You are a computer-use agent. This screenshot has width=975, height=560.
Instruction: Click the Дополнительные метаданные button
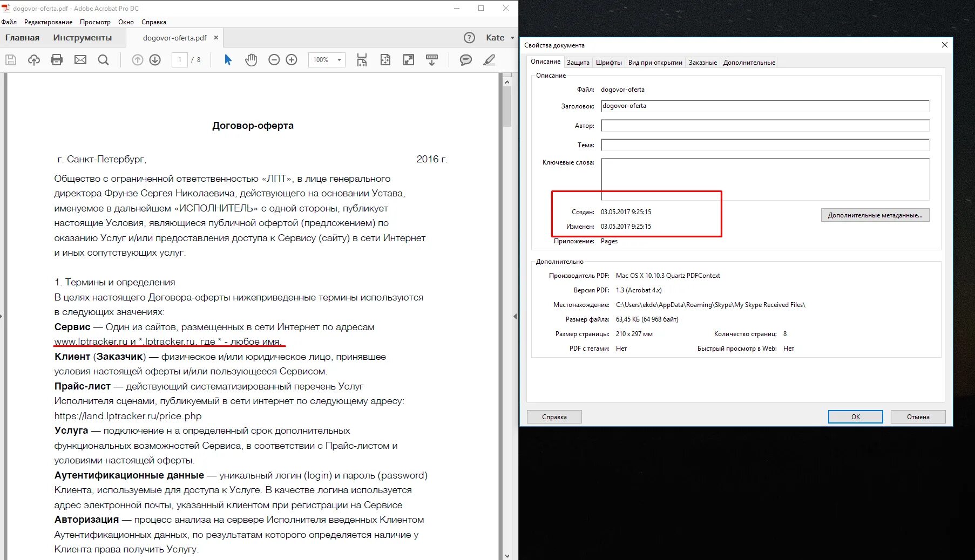coord(875,215)
